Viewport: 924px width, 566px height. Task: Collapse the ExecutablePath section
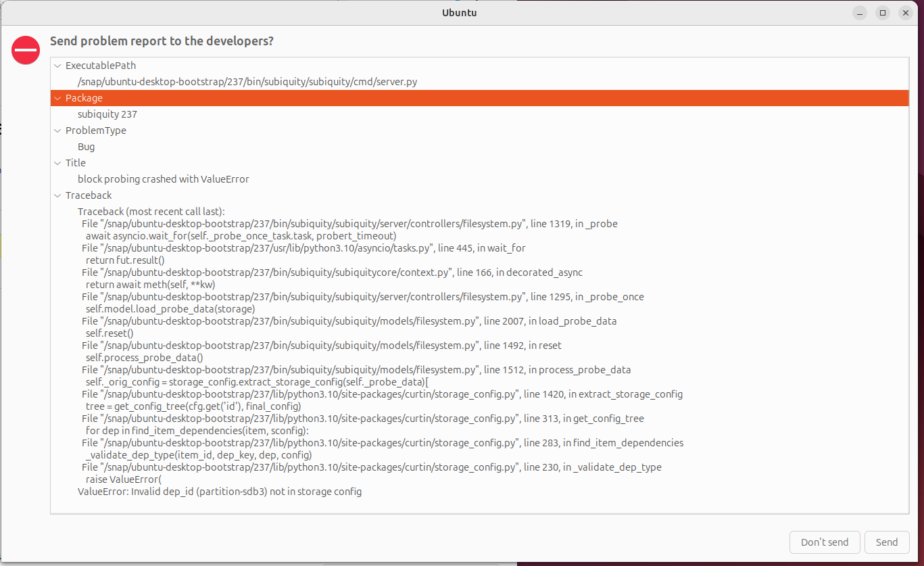[57, 66]
